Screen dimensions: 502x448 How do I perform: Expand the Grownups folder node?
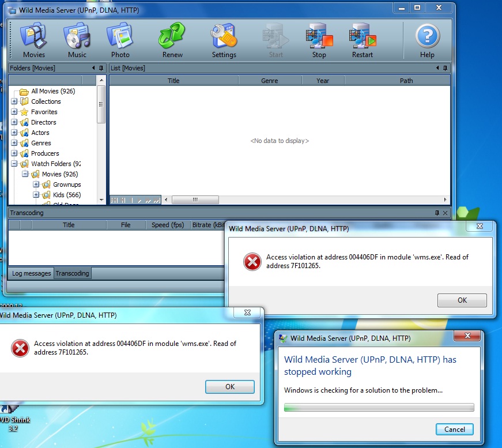36,185
